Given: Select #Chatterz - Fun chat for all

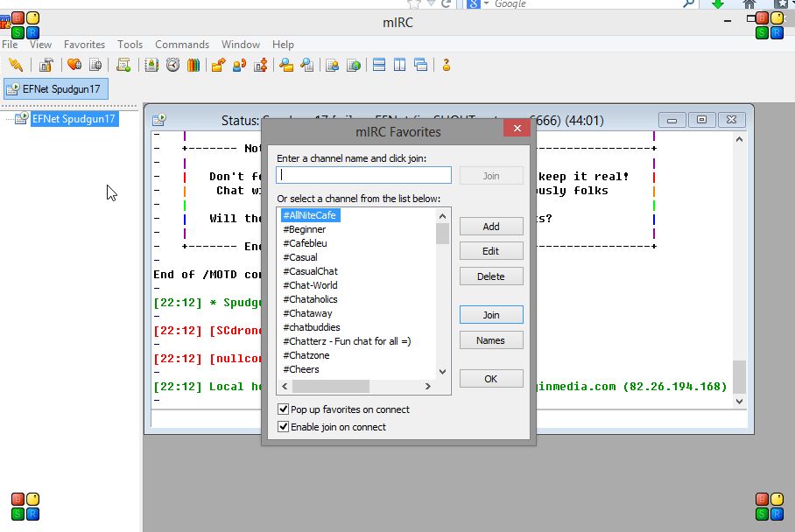Looking at the screenshot, I should 347,341.
